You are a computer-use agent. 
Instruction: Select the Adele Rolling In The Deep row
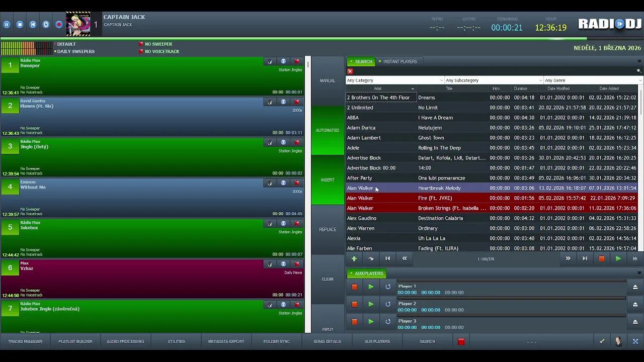coord(492,148)
